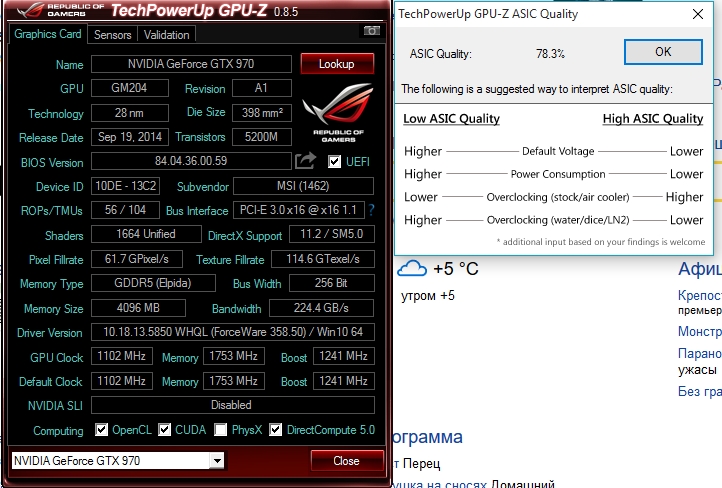Toggle the UEFI checkbox
This screenshot has height=488, width=722.
[x=335, y=162]
